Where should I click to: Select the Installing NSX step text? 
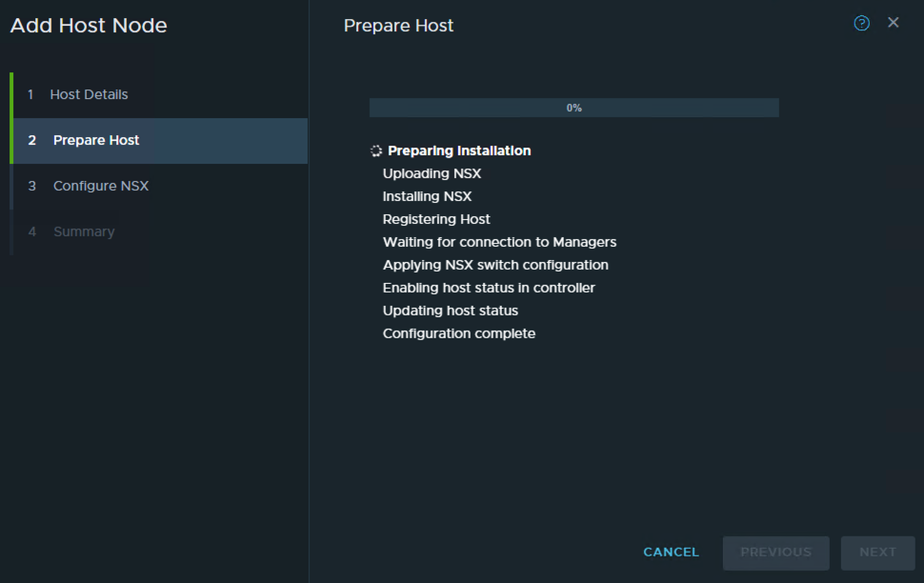click(x=428, y=196)
